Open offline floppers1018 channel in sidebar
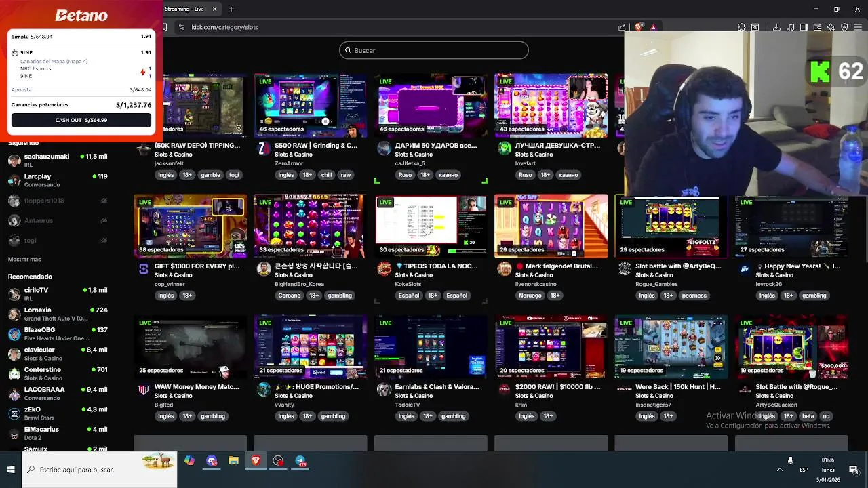868x488 pixels. click(58, 201)
